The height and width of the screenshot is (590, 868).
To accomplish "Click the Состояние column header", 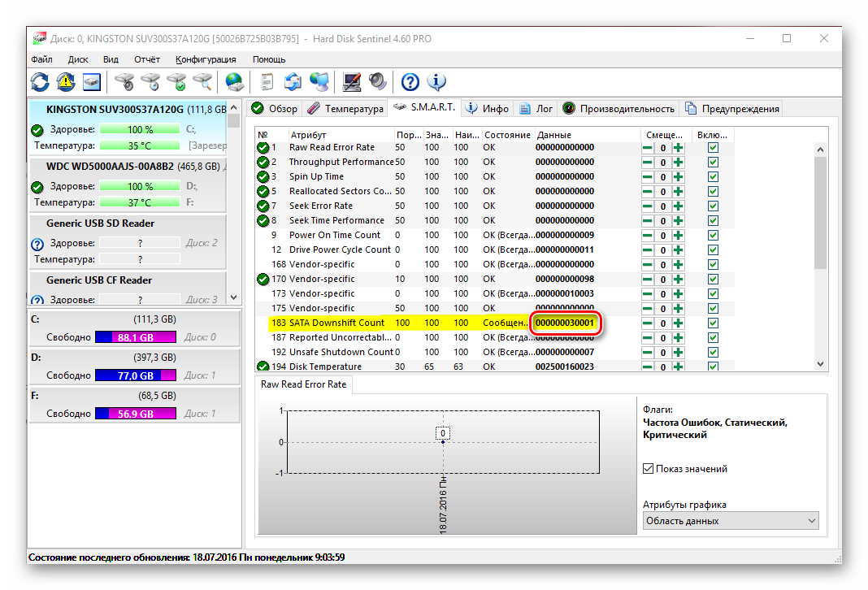I will click(x=507, y=134).
